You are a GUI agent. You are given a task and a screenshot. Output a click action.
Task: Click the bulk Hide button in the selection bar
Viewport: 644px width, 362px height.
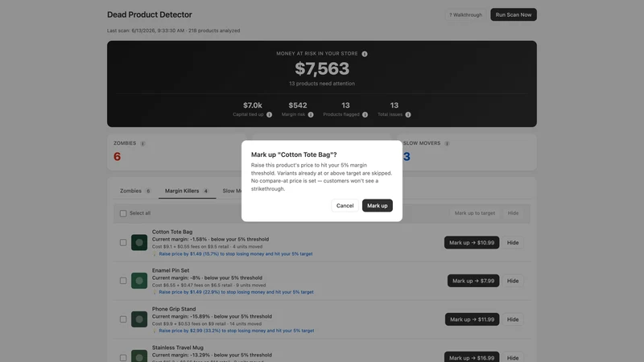point(513,213)
